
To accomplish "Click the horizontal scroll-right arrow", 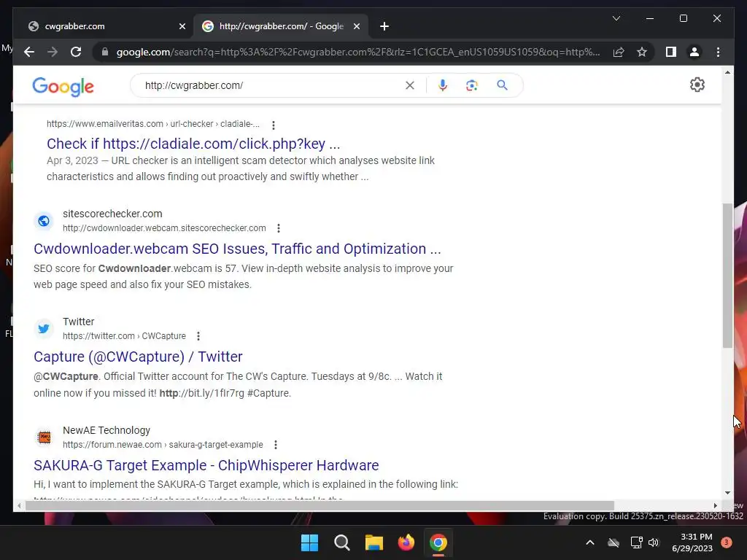I will tap(715, 506).
